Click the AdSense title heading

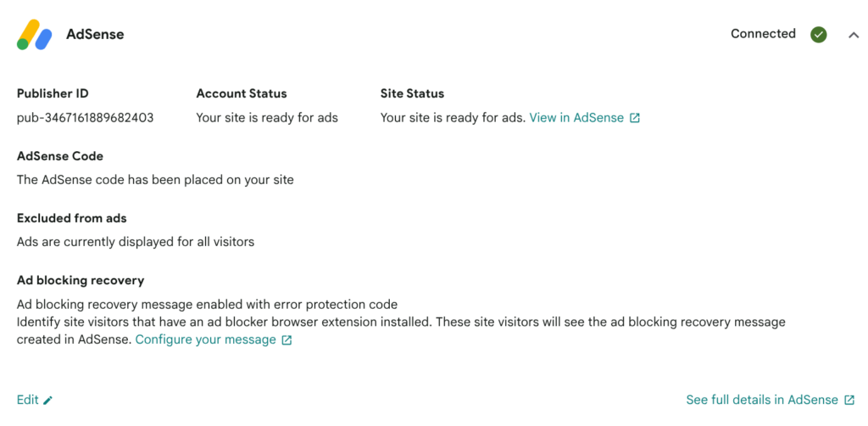(x=95, y=34)
